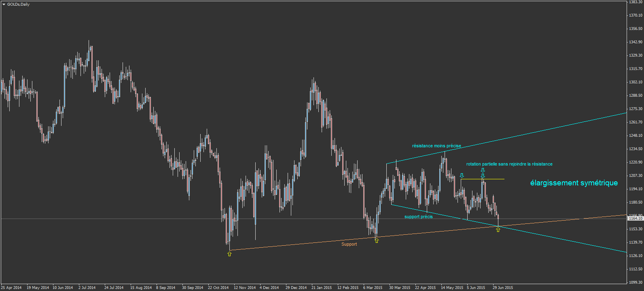Select the yellow up arrow under the latest June 2015 candle
Image resolution: width=644 pixels, height=291 pixels.
tap(498, 229)
